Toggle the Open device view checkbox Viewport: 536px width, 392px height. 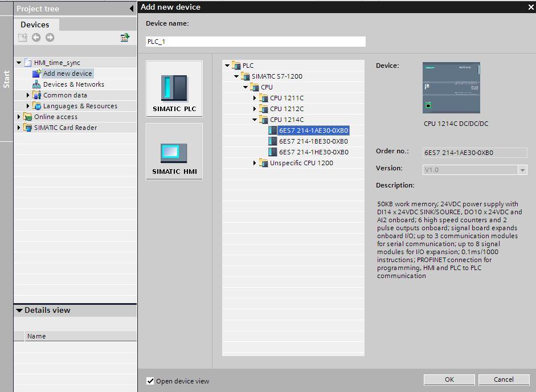150,381
